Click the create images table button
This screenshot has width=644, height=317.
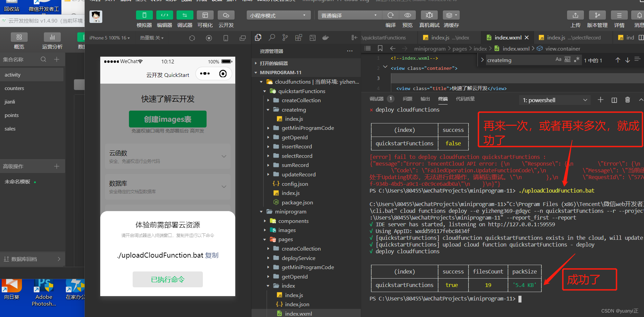[x=168, y=119]
